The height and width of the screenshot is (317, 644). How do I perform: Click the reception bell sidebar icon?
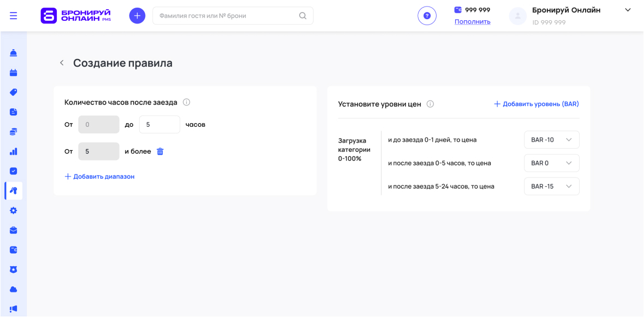tap(14, 53)
